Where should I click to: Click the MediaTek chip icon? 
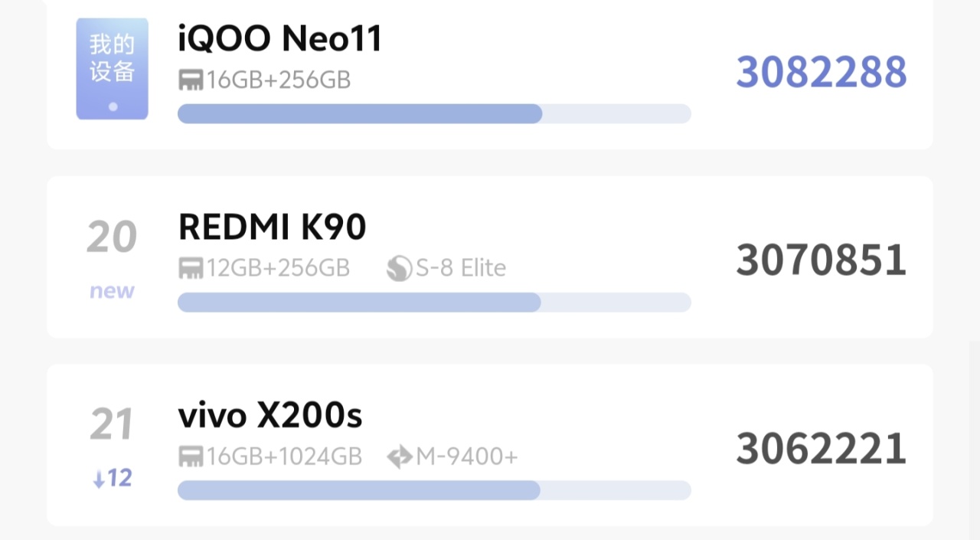tap(400, 457)
